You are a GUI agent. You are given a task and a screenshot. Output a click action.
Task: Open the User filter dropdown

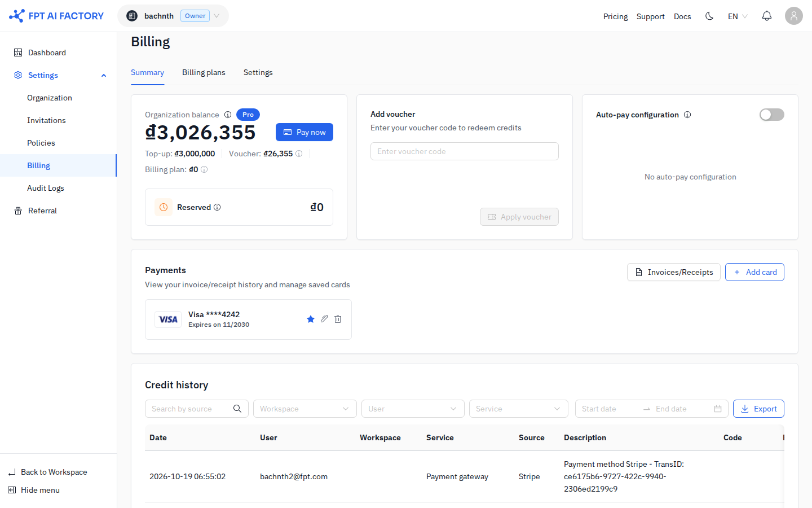(413, 409)
